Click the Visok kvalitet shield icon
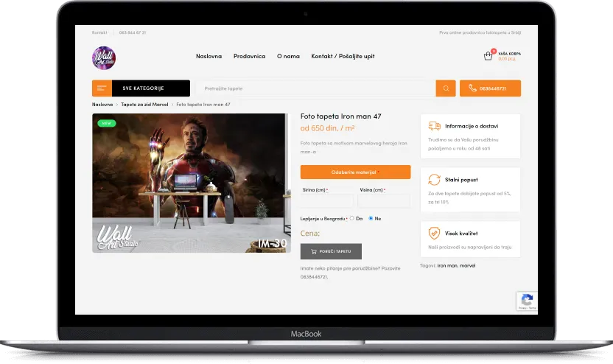 pyautogui.click(x=434, y=233)
